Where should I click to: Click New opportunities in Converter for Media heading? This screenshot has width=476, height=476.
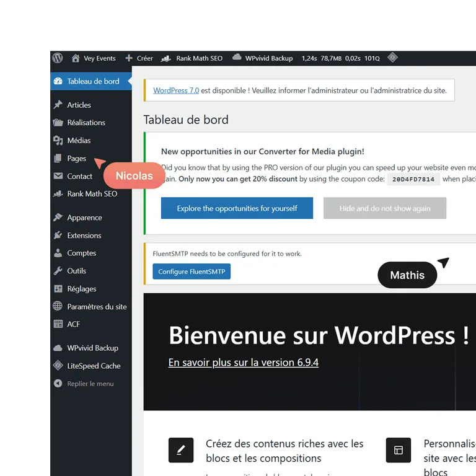263,151
